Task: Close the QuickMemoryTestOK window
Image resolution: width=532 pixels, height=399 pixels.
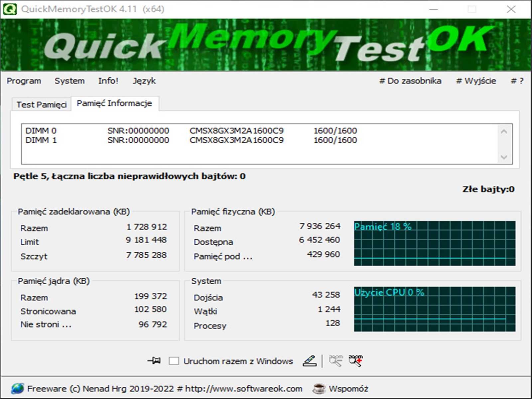Action: coord(511,9)
